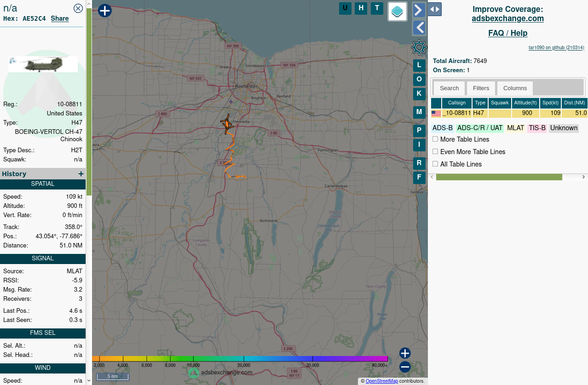
Task: Toggle the L map option button
Action: tap(419, 65)
